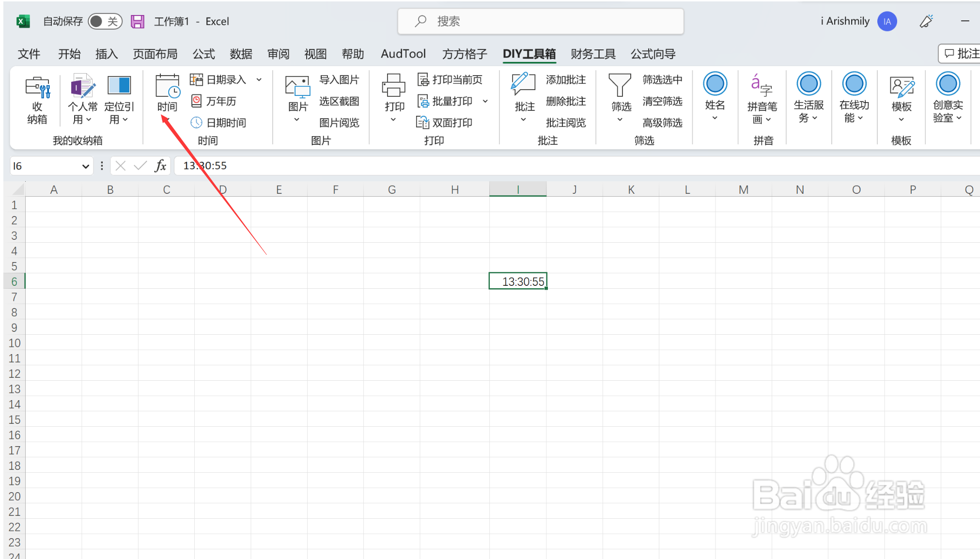
Task: Open the 模板 template icon
Action: (901, 87)
